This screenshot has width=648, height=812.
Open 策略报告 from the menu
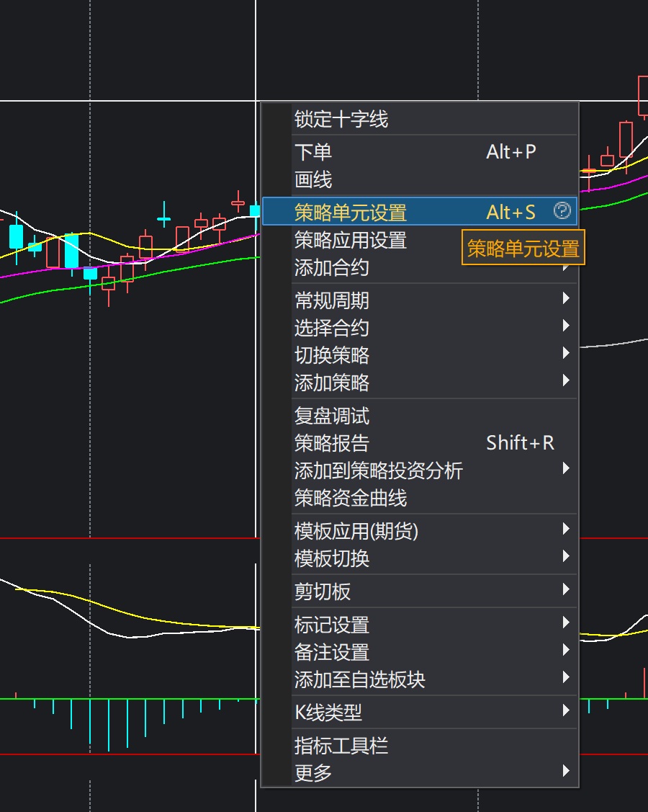pyautogui.click(x=332, y=443)
